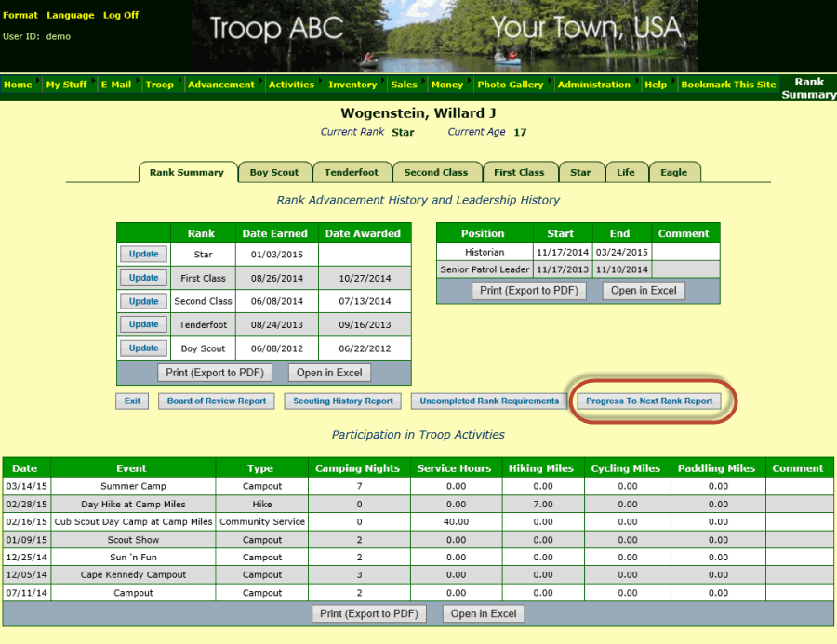Open the Scouting History Report
Screen dimensions: 837x644
point(342,401)
